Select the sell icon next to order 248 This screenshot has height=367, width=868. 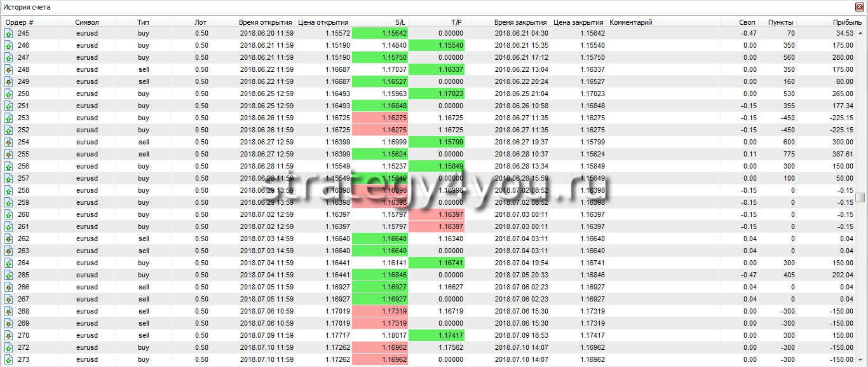coord(9,69)
